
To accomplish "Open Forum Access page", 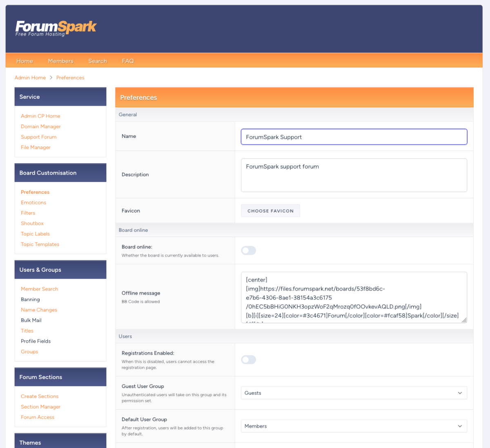I will click(38, 417).
